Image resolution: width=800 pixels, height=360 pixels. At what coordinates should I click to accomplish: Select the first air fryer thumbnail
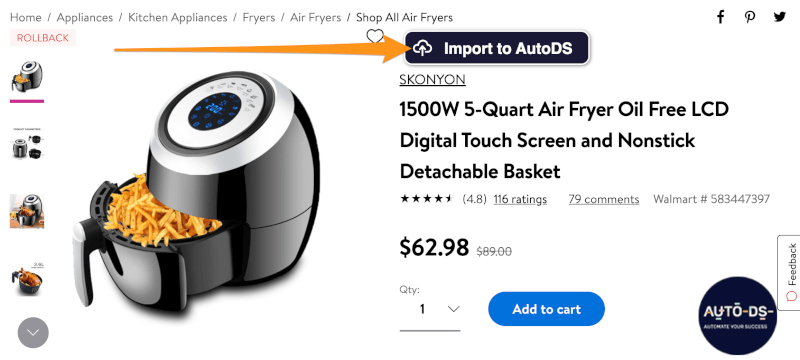(x=27, y=76)
